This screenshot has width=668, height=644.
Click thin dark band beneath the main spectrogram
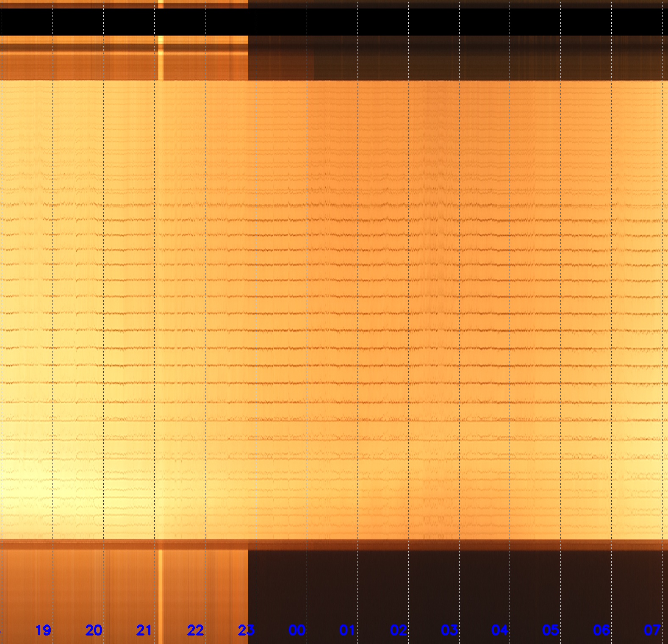(334, 545)
